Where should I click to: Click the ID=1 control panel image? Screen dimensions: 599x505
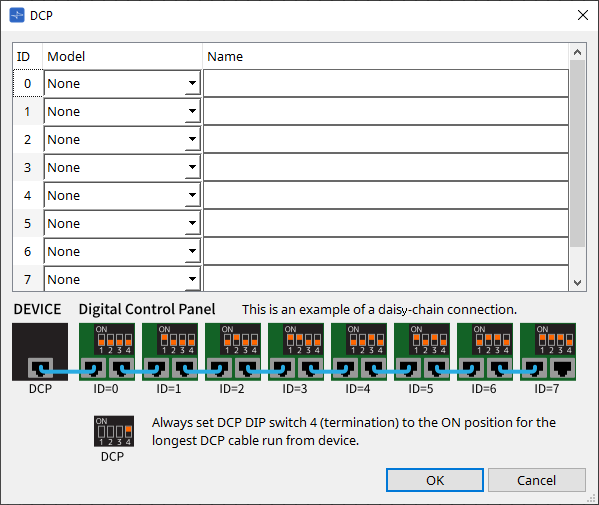click(170, 352)
